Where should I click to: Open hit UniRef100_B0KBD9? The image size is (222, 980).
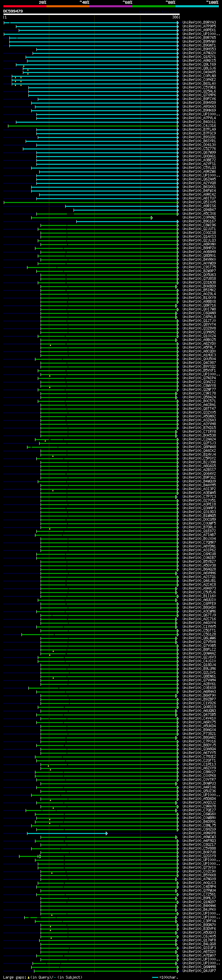pyautogui.click(x=199, y=286)
